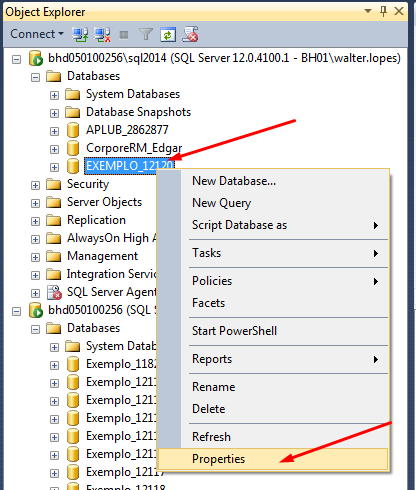This screenshot has width=416, height=490.
Task: Close the Object Explorer panel
Action: tap(399, 11)
